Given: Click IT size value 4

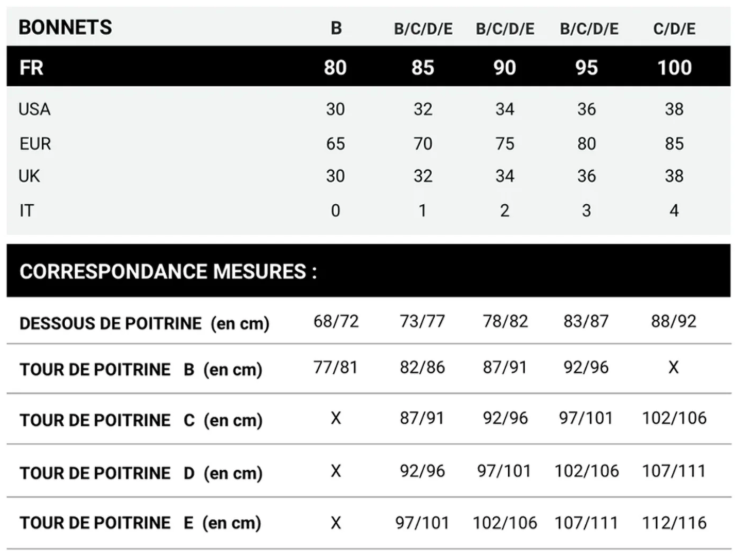Looking at the screenshot, I should (675, 210).
